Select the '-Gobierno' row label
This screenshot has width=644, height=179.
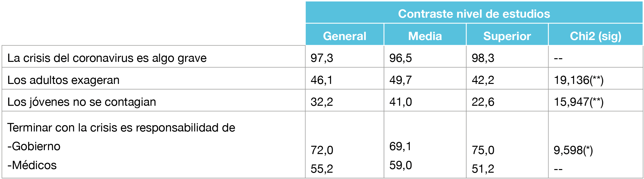click(x=34, y=146)
